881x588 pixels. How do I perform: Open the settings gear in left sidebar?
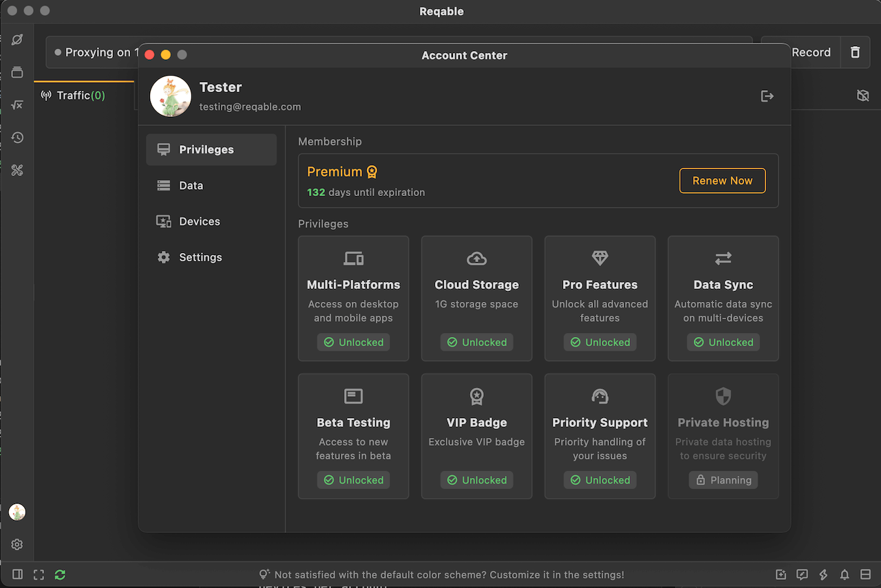point(17,545)
